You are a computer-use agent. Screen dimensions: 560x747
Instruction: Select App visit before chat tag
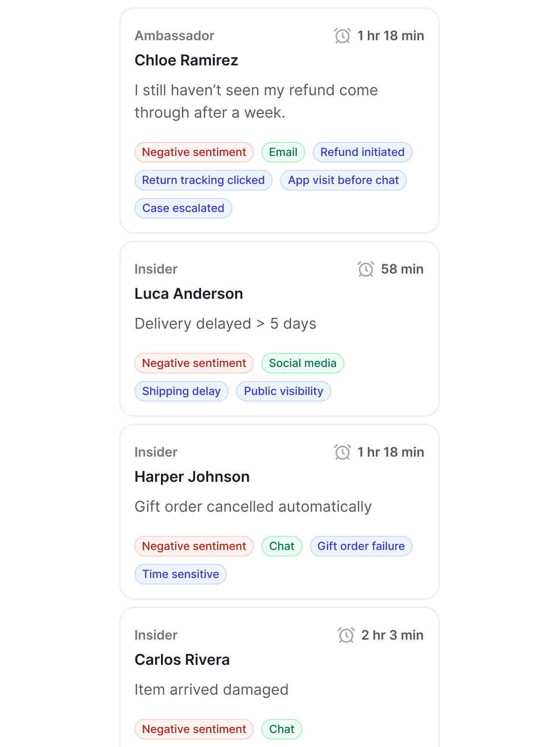[343, 180]
